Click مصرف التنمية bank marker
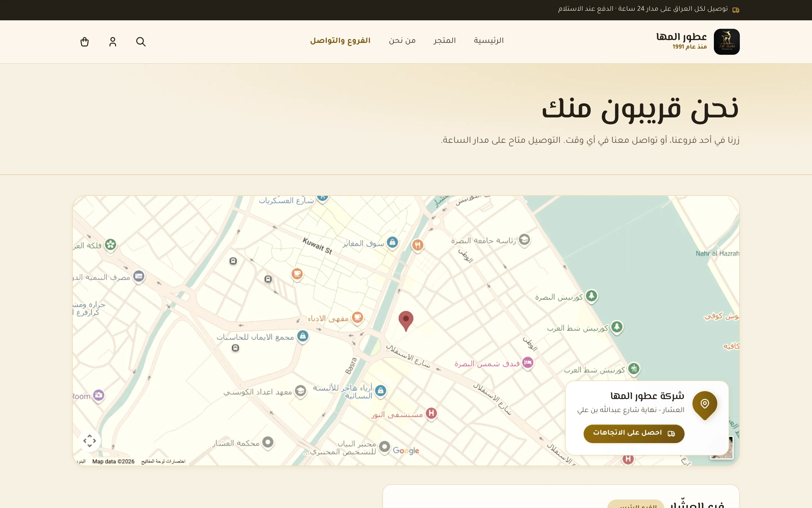Image resolution: width=812 pixels, height=508 pixels. 139,277
